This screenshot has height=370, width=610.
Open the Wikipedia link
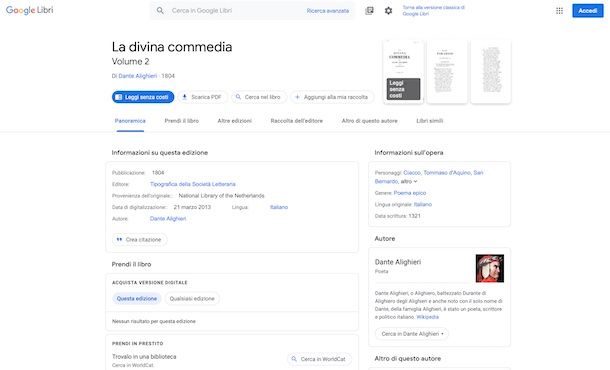point(427,317)
